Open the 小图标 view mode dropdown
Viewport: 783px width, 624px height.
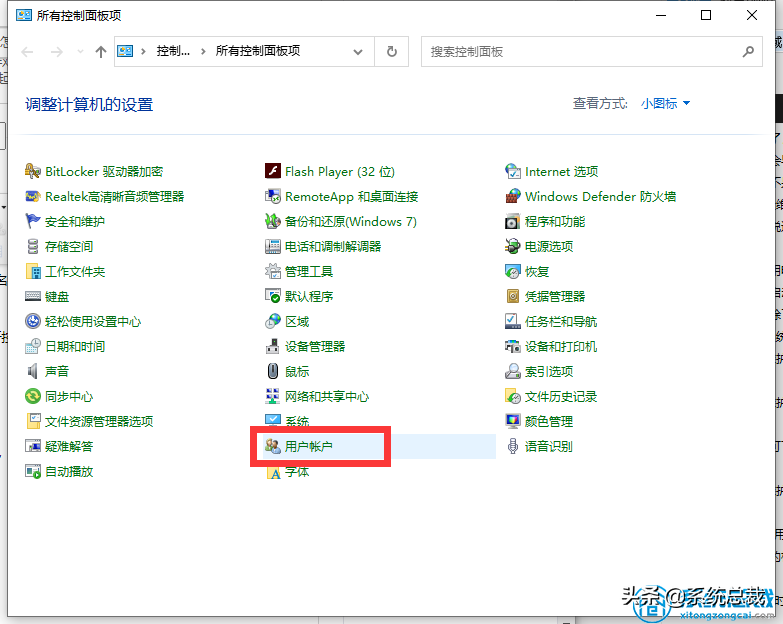pyautogui.click(x=665, y=103)
